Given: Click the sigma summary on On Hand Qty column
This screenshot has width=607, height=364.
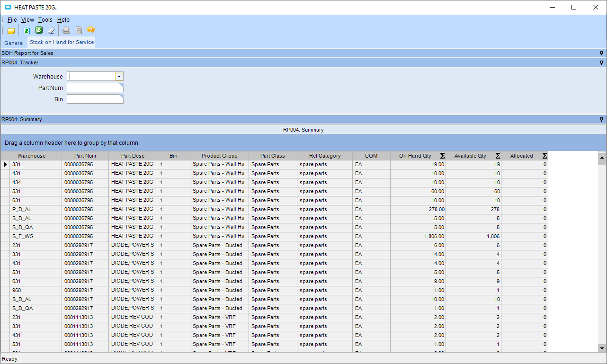Looking at the screenshot, I should [x=442, y=156].
